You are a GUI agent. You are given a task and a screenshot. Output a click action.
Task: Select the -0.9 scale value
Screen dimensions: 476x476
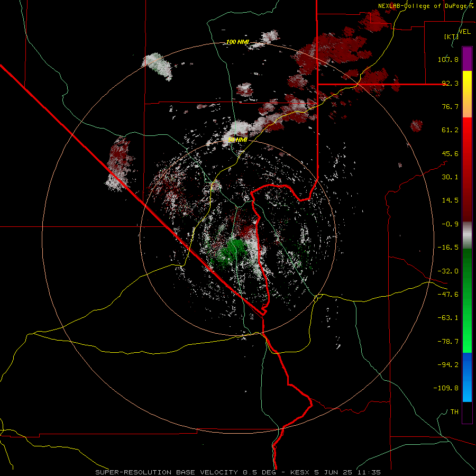(x=450, y=224)
